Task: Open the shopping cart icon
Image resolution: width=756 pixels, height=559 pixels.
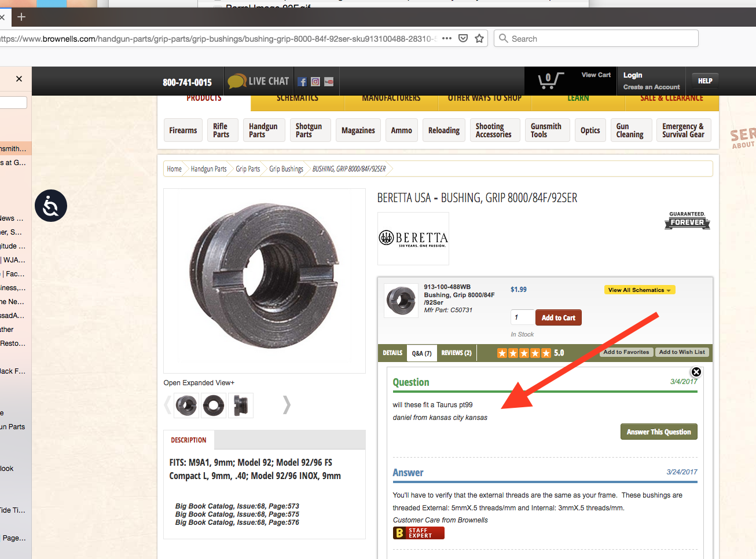Action: pyautogui.click(x=550, y=80)
